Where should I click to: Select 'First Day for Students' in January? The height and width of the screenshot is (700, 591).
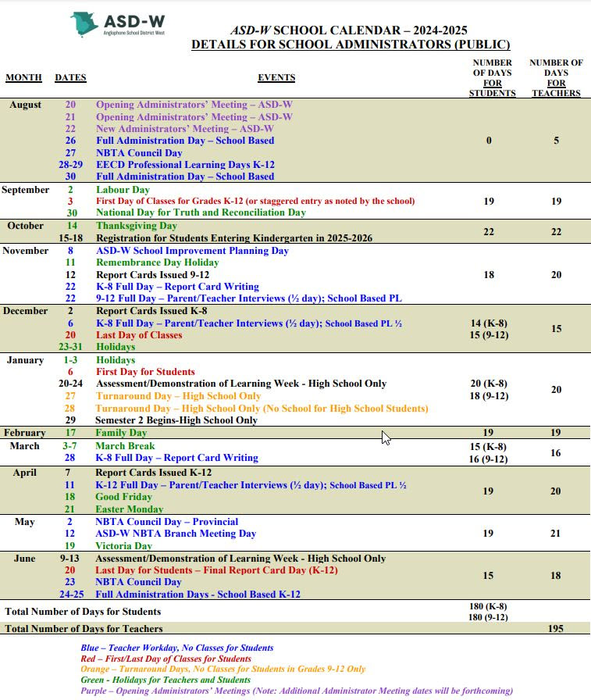point(145,372)
